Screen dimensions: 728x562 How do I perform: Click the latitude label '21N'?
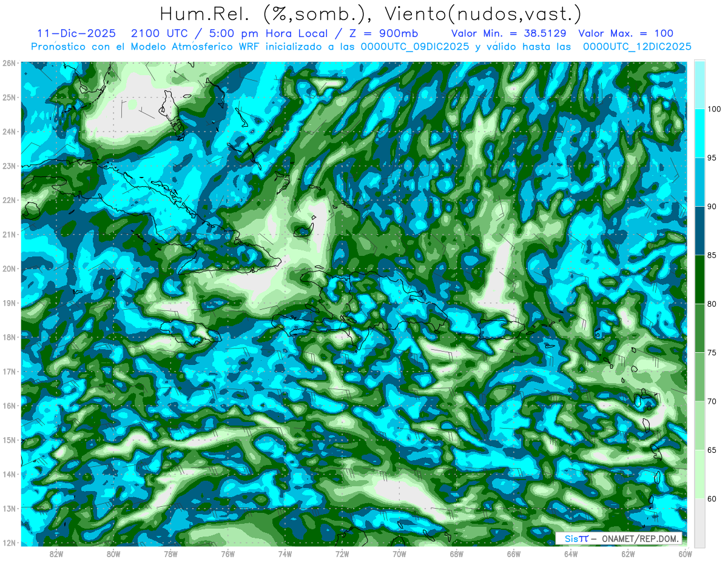[x=9, y=234]
